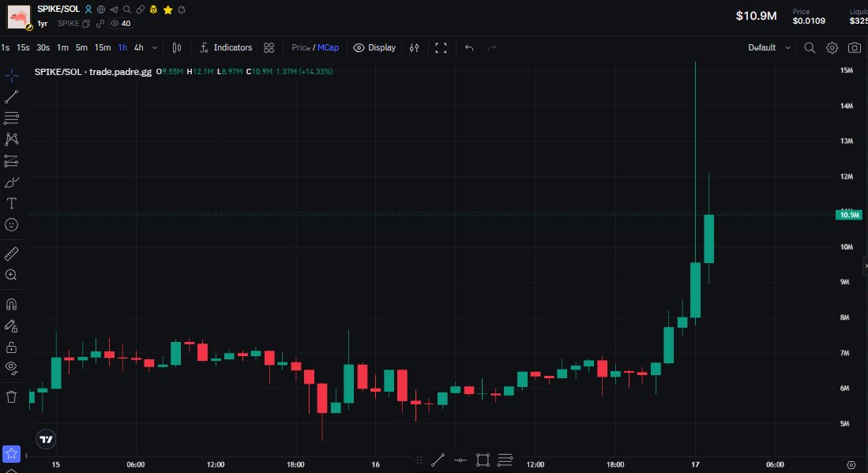This screenshot has height=473, width=868.
Task: Open the Fibonacci retracement lines tool
Action: [x=11, y=118]
